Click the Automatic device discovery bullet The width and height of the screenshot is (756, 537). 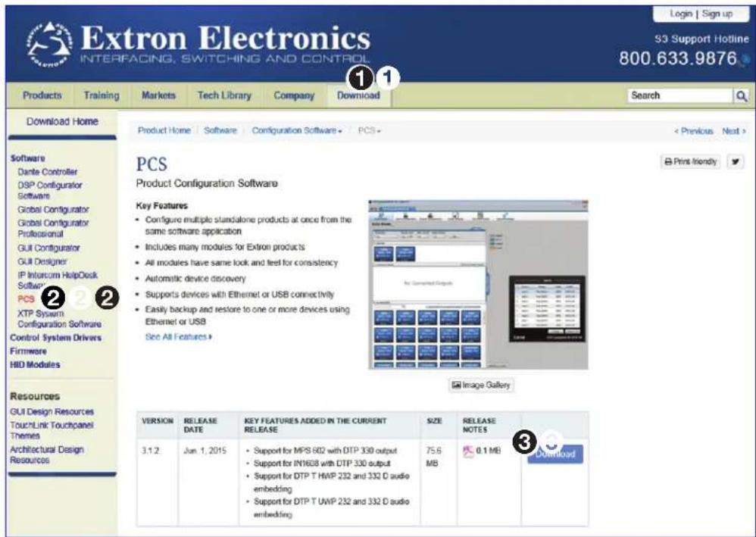click(195, 279)
